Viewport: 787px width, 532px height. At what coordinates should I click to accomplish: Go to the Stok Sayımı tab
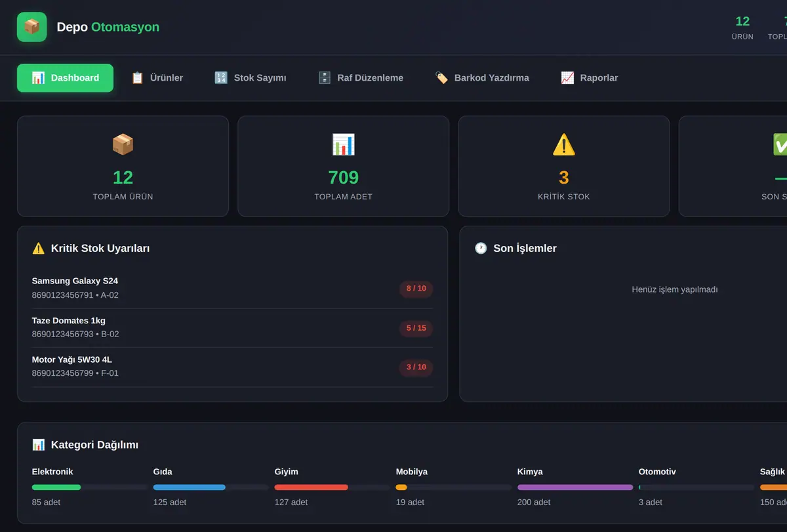pos(250,78)
